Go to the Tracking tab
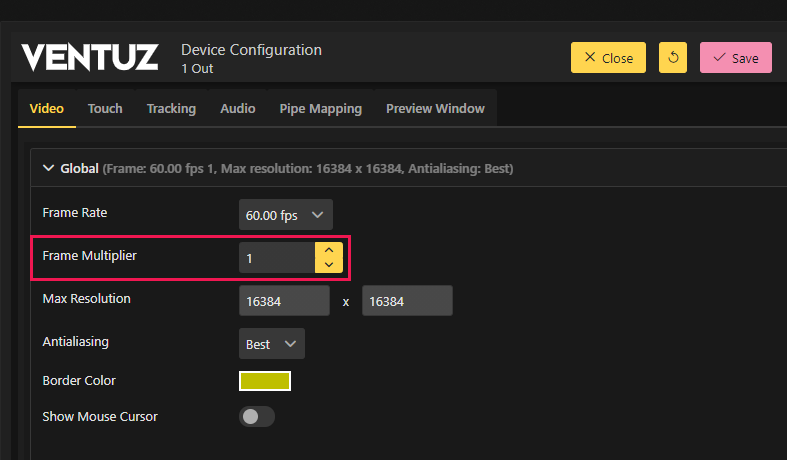The height and width of the screenshot is (460, 787). [171, 108]
